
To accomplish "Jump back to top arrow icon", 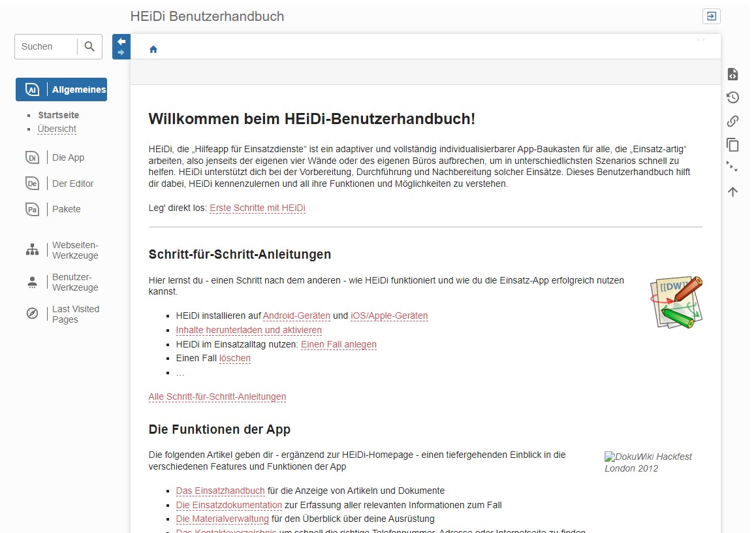I will (x=732, y=191).
